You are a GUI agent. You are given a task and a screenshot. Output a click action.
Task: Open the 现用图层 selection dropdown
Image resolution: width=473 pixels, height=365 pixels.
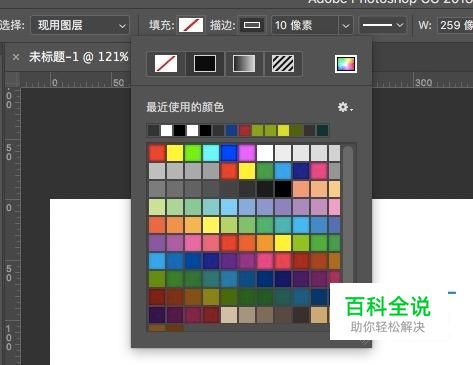click(x=80, y=25)
